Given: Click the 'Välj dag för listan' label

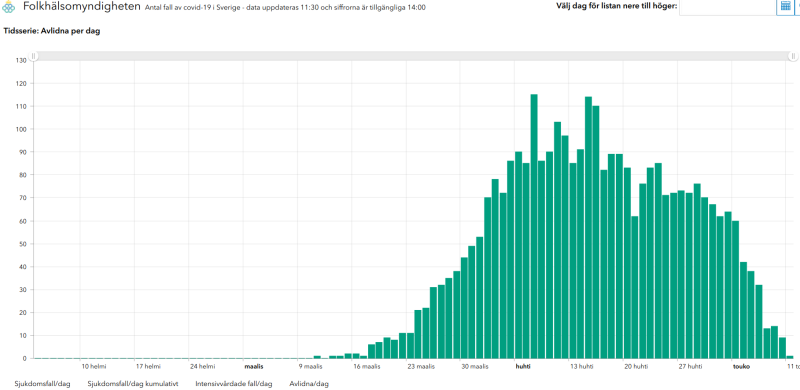Looking at the screenshot, I should [616, 6].
